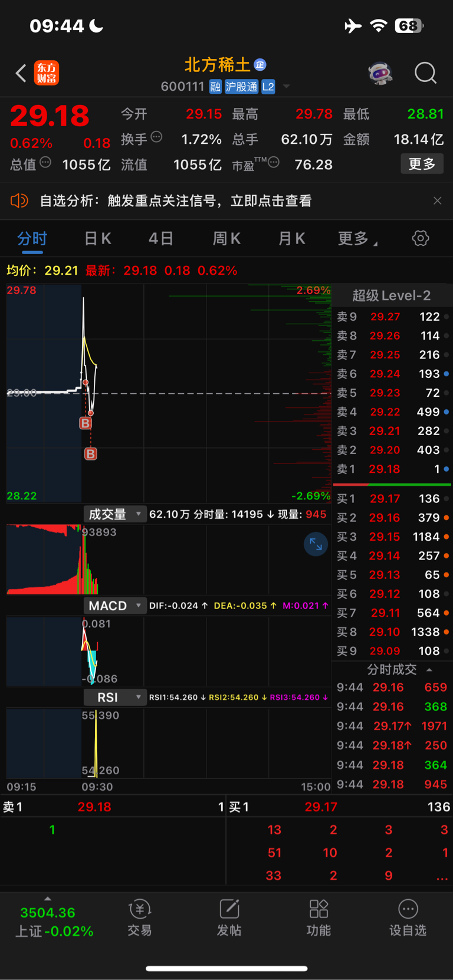Screen dimensions: 453x980
Task: Switch to the 日K tab
Action: [98, 239]
